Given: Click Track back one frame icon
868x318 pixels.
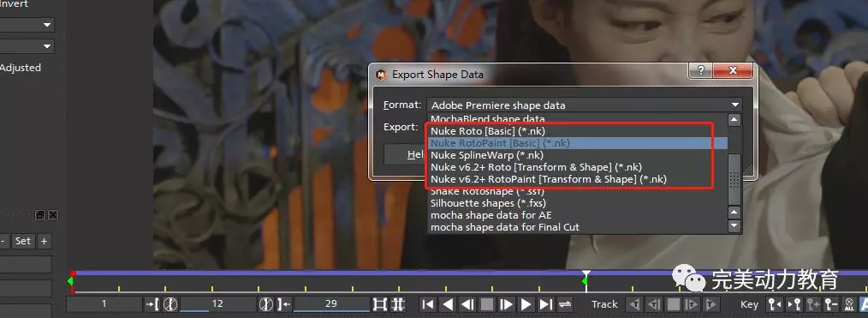Looking at the screenshot, I should (x=654, y=304).
